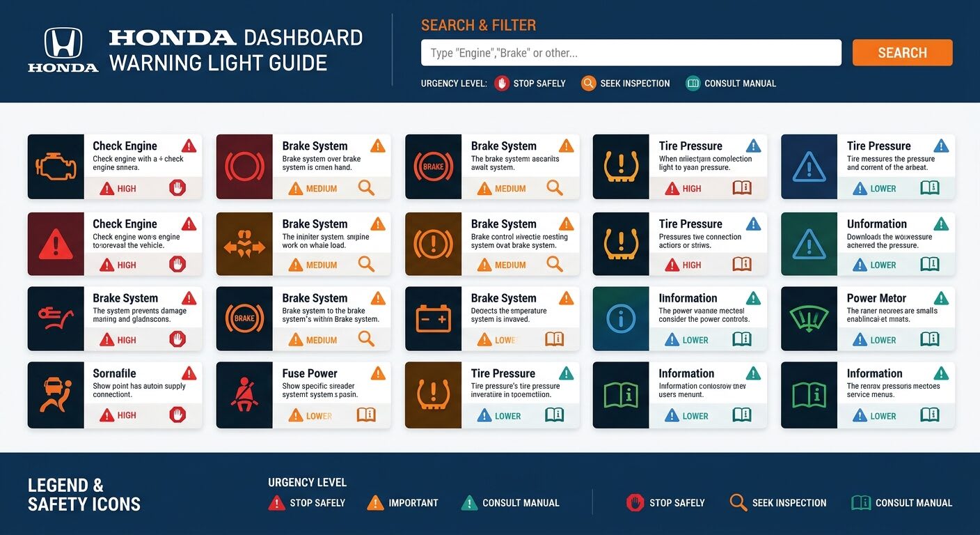Click the Important entry in the bottom legend
The image size is (980, 535).
pos(403,503)
